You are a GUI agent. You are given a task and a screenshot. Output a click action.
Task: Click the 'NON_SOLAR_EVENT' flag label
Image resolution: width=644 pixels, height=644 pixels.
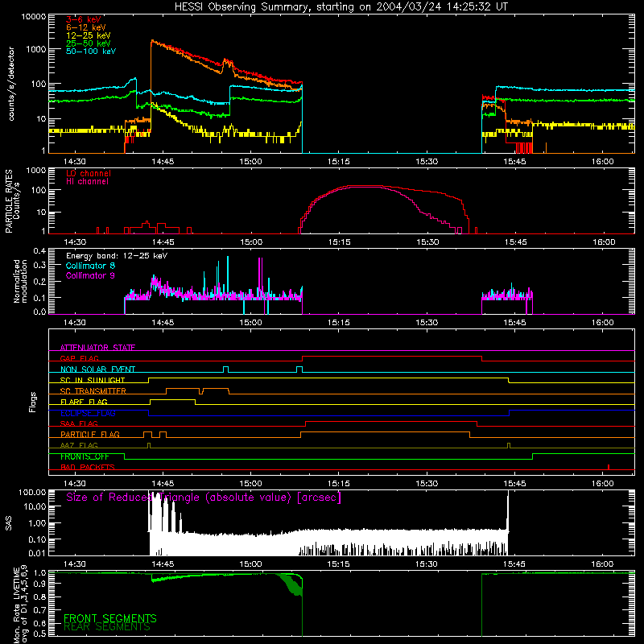97,369
